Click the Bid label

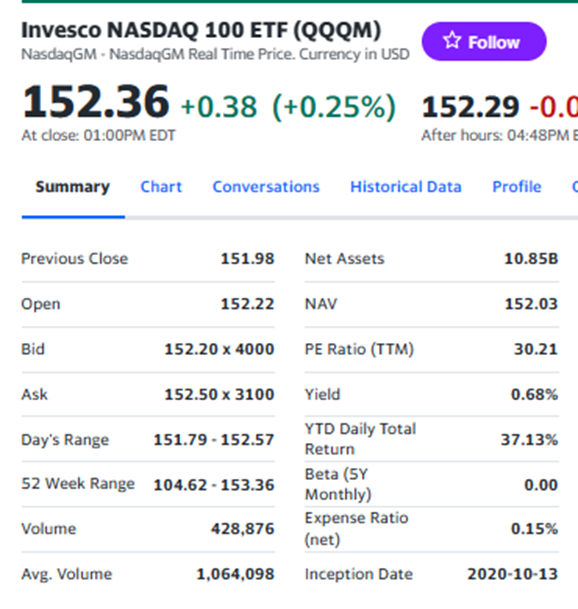click(33, 349)
